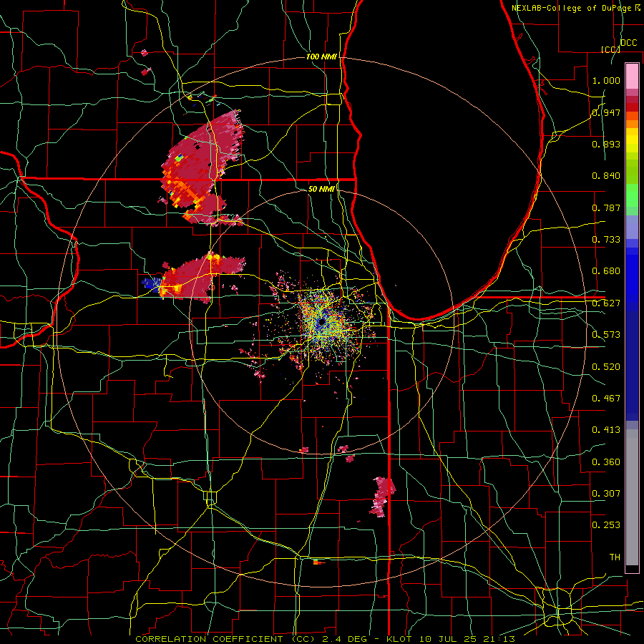644x644 pixels.
Task: Pick the lavender legend segment near 0.733
Action: (632, 227)
